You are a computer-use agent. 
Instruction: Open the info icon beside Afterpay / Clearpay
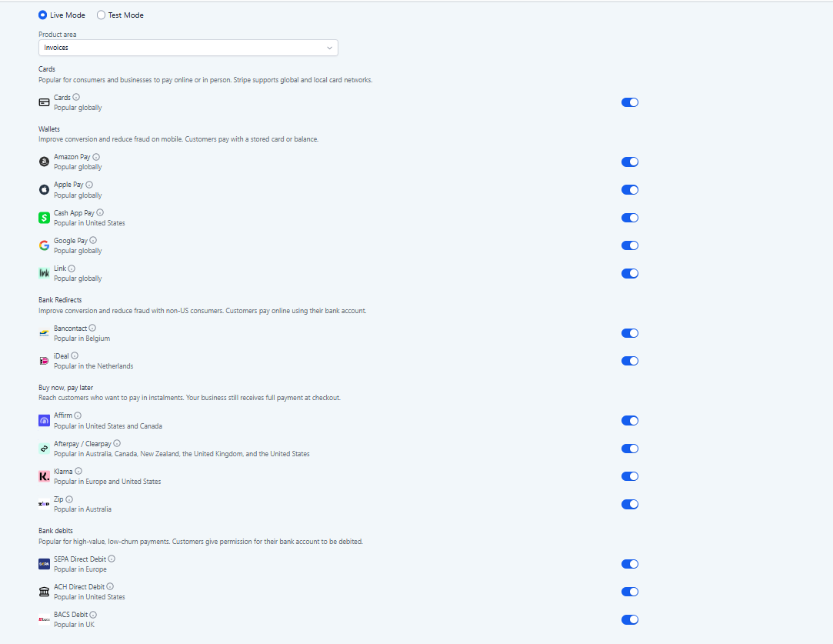coord(117,443)
